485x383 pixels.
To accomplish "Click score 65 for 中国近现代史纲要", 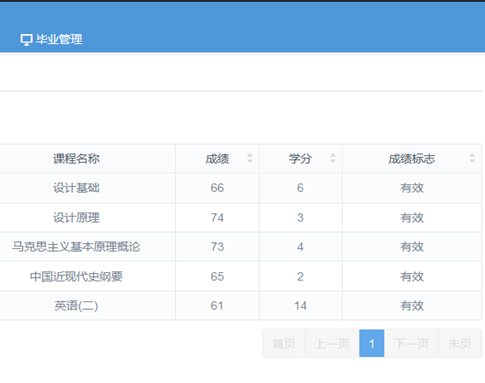I will click(217, 276).
